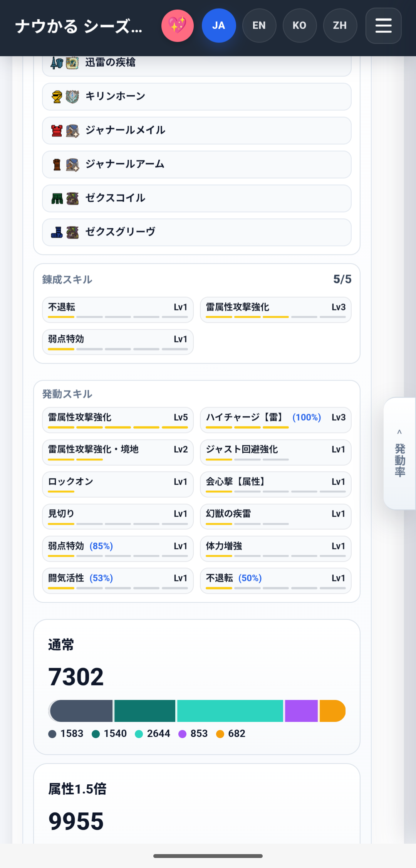Click the red chest armor icon for ジャナールメイル
The height and width of the screenshot is (868, 416).
(57, 130)
